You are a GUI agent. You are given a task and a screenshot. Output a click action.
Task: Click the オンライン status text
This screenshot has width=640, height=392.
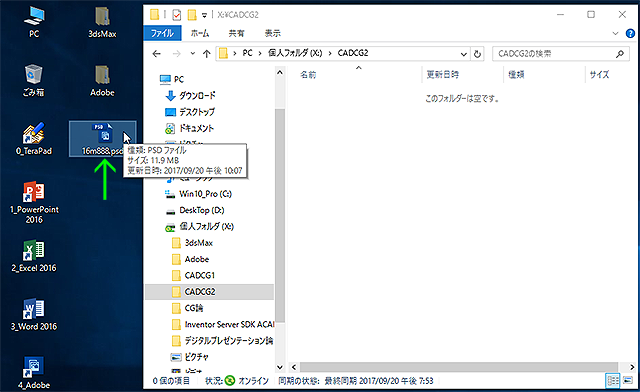coord(253,381)
